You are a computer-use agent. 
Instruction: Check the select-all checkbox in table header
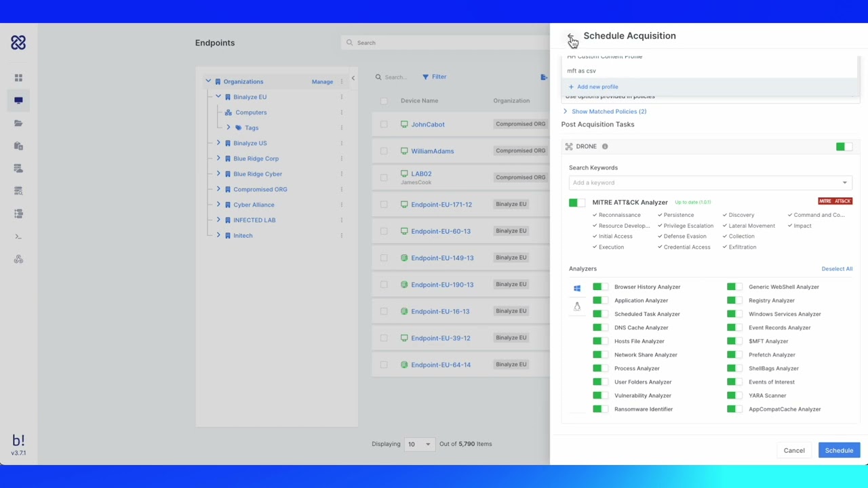coord(384,101)
